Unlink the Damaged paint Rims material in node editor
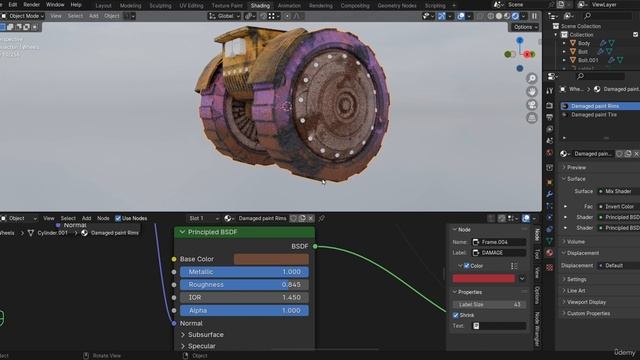Image resolution: width=640 pixels, height=360 pixels. click(x=311, y=218)
